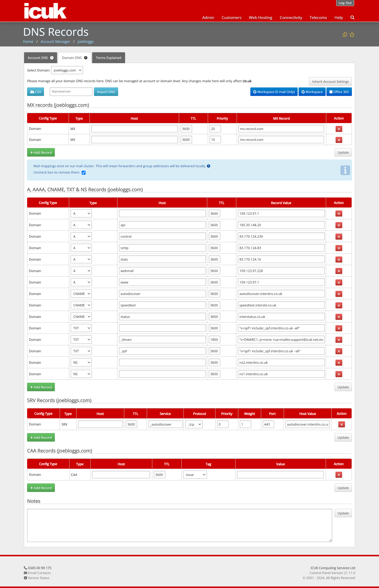
Task: Open type dropdown for ns1.interdns.co.uk row
Action: tap(81, 374)
